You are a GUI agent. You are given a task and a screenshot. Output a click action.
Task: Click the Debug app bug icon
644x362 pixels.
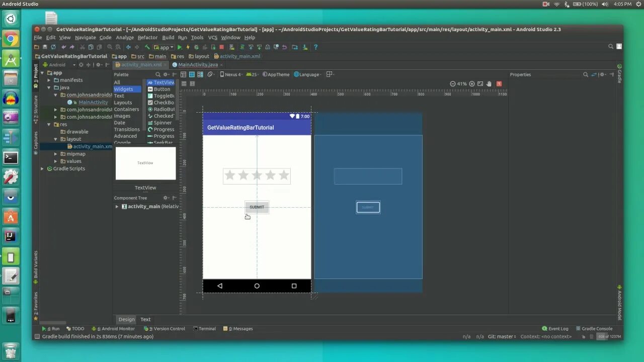point(196,47)
